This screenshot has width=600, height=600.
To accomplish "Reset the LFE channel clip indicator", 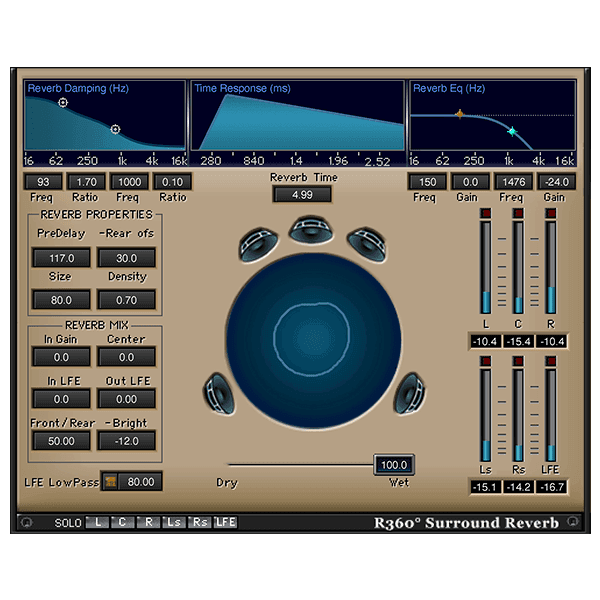I will [x=551, y=361].
